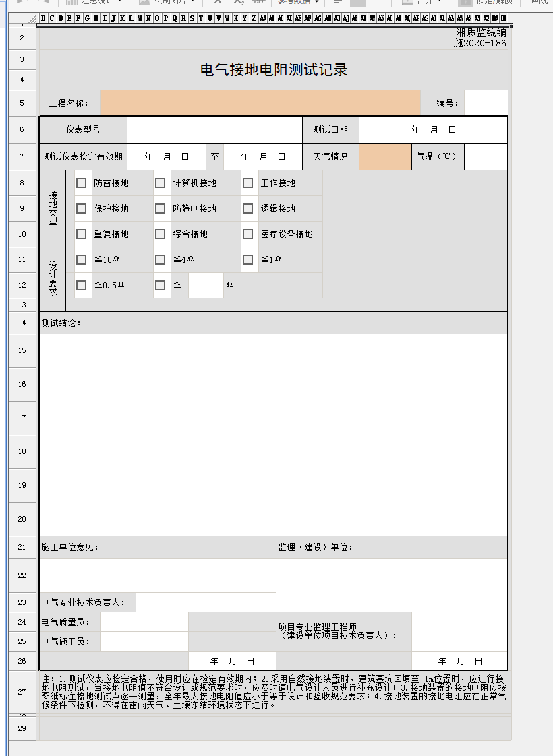The height and width of the screenshot is (756, 553).
Task: Click the 工程名称: label
Action: click(69, 103)
